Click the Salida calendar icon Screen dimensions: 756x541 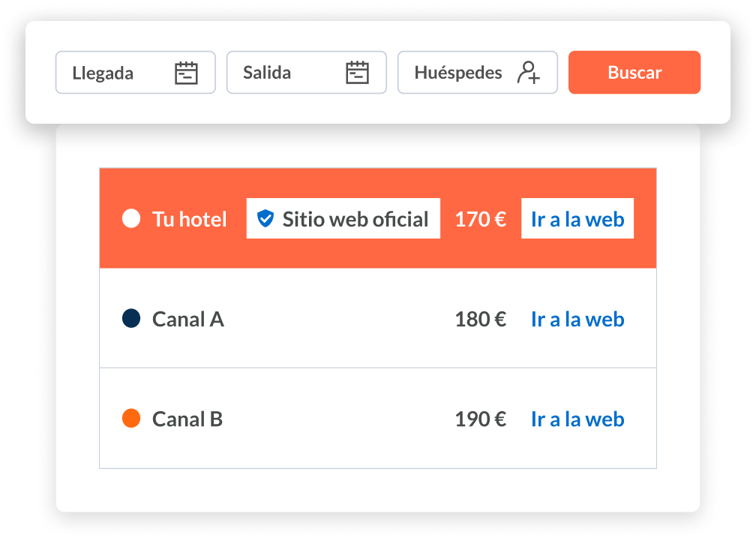point(357,73)
